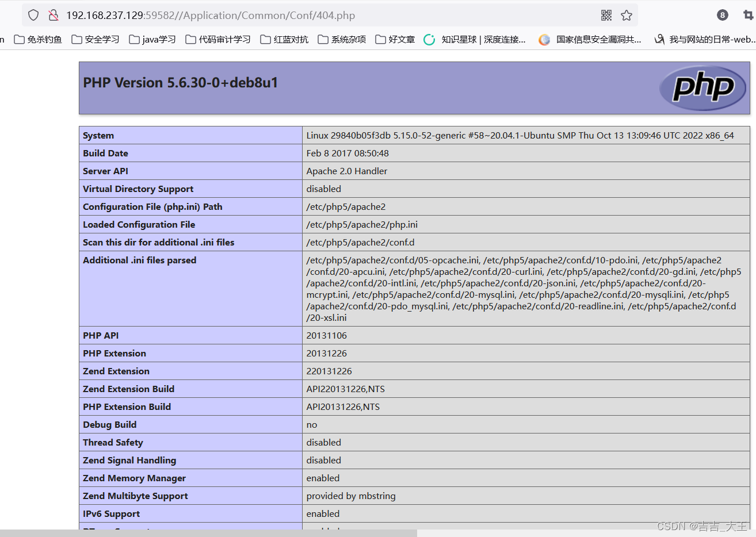
Task: Open the 红蓝对抗 bookmark menu
Action: click(284, 40)
